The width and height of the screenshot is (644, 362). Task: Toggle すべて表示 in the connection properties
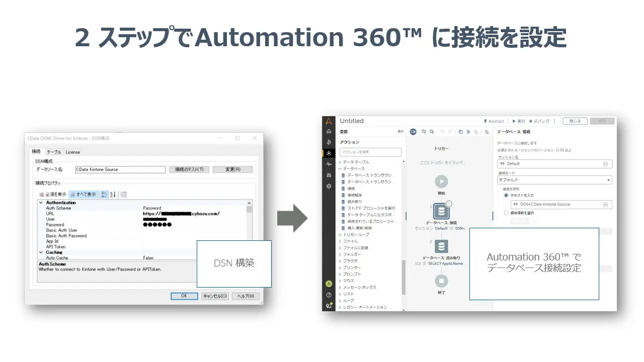pos(83,193)
